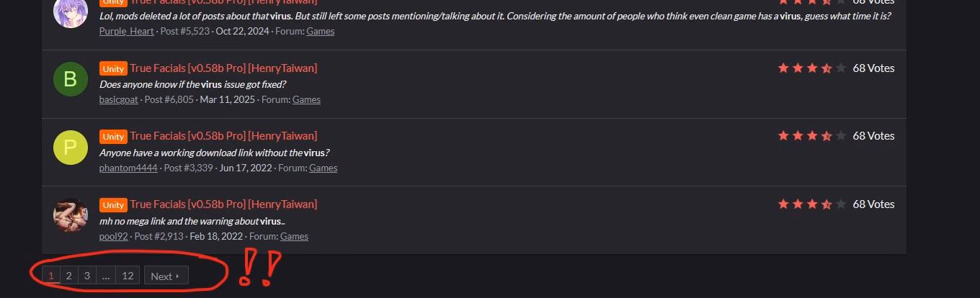Open Games forum link under phantom4444's post
This screenshot has width=980, height=298.
323,168
